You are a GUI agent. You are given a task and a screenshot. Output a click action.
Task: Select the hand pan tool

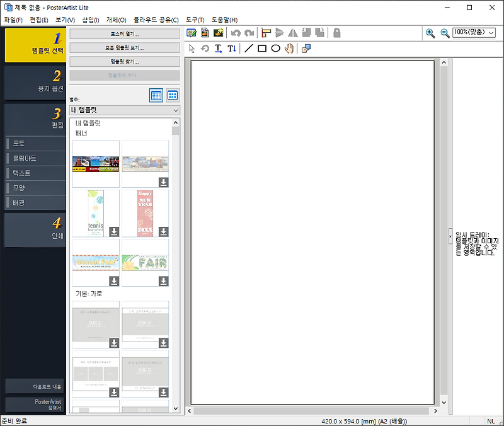[289, 49]
